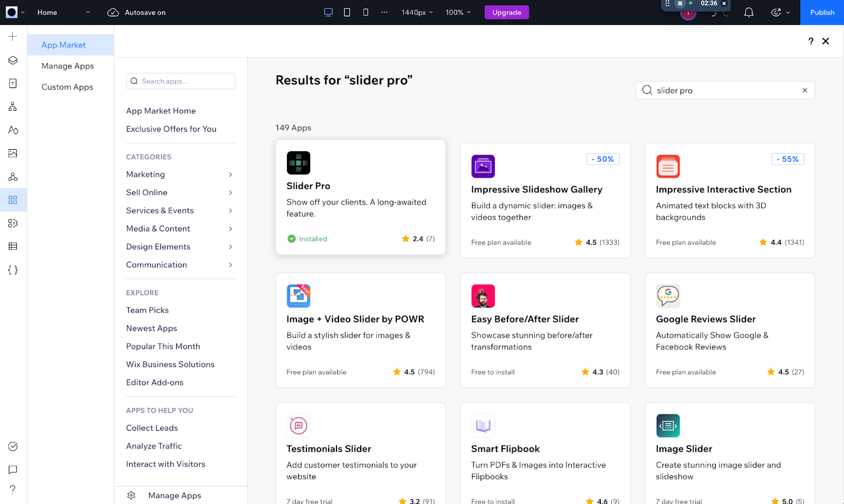Viewport: 844px width, 504px height.
Task: Click the Upgrade button
Action: coord(506,12)
